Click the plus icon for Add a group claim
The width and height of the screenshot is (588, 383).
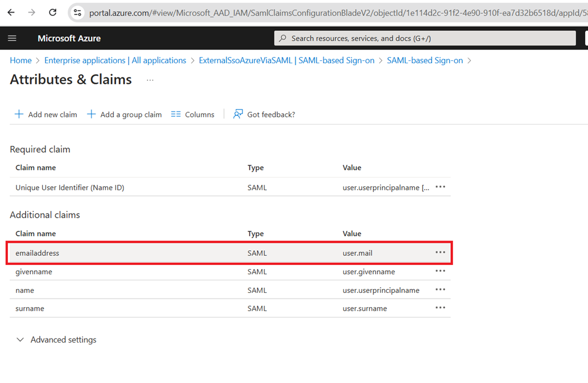pyautogui.click(x=91, y=114)
